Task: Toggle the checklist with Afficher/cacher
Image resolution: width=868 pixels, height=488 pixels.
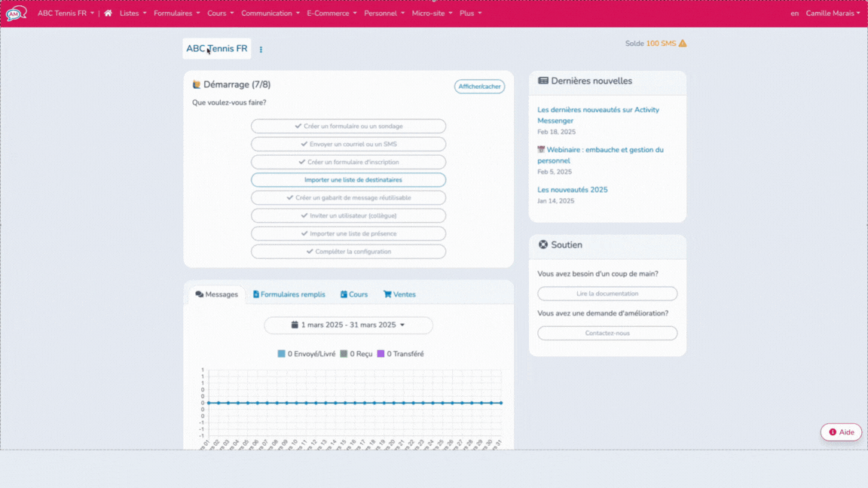Action: click(479, 86)
